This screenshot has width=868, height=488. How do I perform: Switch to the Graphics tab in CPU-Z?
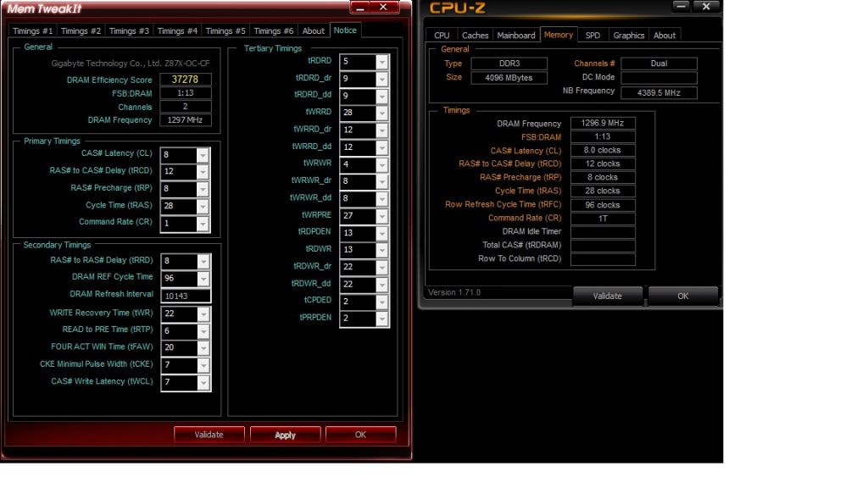pos(629,36)
